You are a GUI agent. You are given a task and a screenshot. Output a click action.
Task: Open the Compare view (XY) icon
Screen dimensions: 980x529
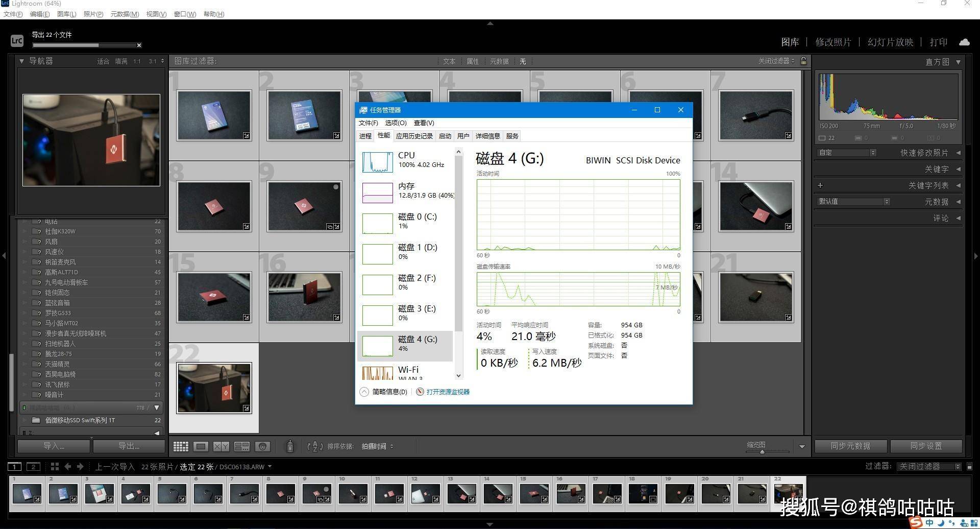221,447
